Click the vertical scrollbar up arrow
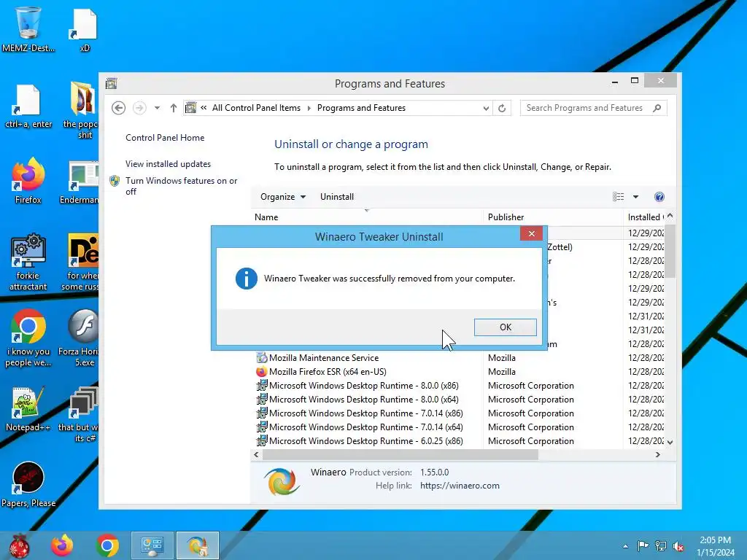The width and height of the screenshot is (747, 560). click(670, 216)
